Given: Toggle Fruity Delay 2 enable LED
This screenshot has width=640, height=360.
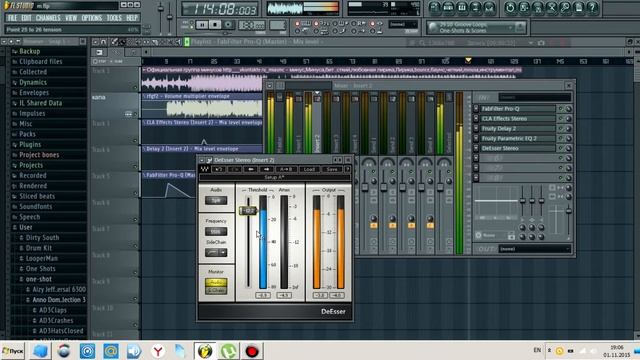Looking at the screenshot, I should [561, 128].
